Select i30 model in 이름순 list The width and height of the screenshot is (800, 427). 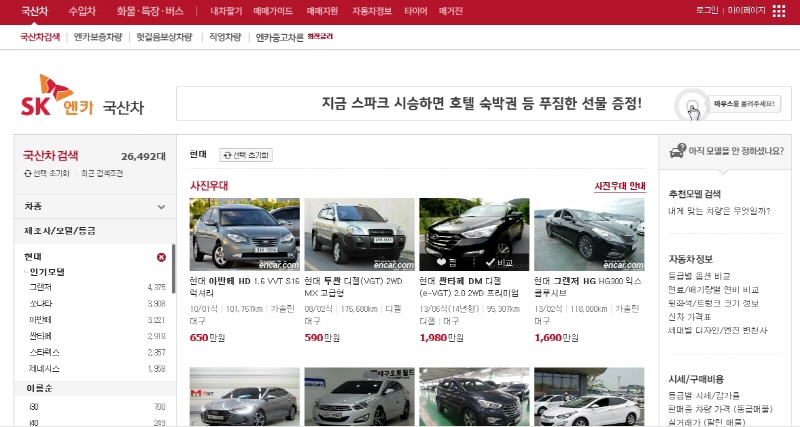click(x=34, y=407)
